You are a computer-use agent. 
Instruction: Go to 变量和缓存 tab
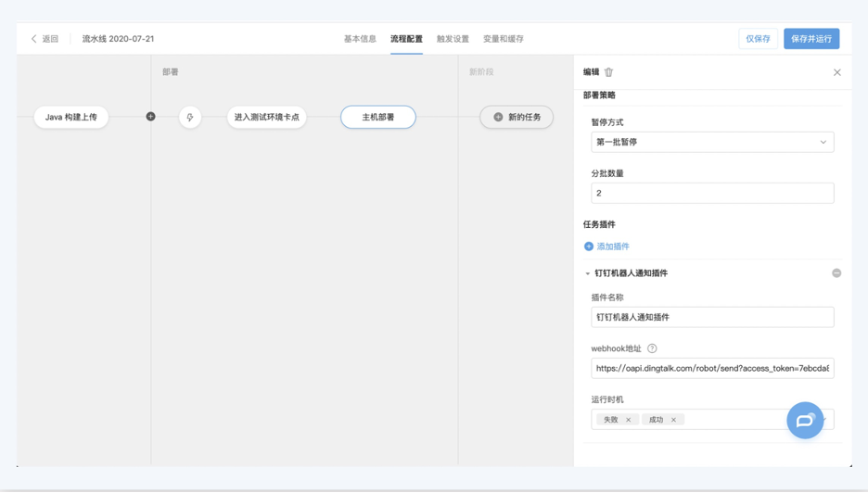pos(504,39)
